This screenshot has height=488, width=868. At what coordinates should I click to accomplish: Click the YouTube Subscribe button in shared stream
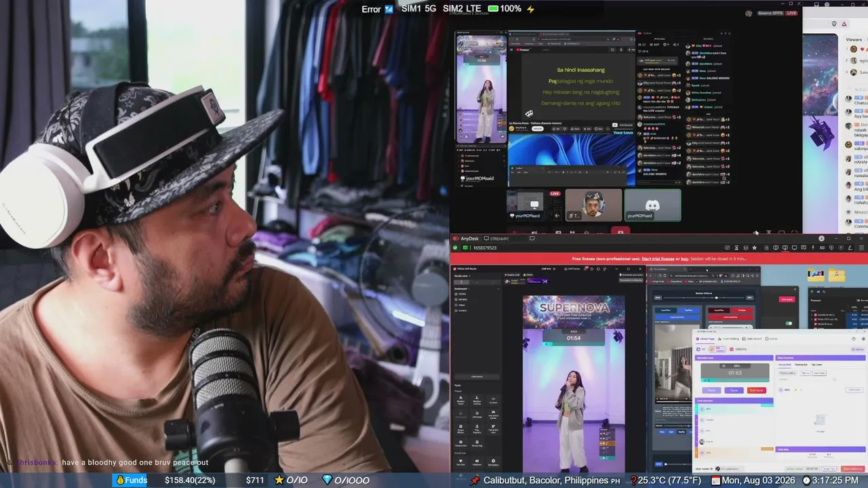point(537,128)
